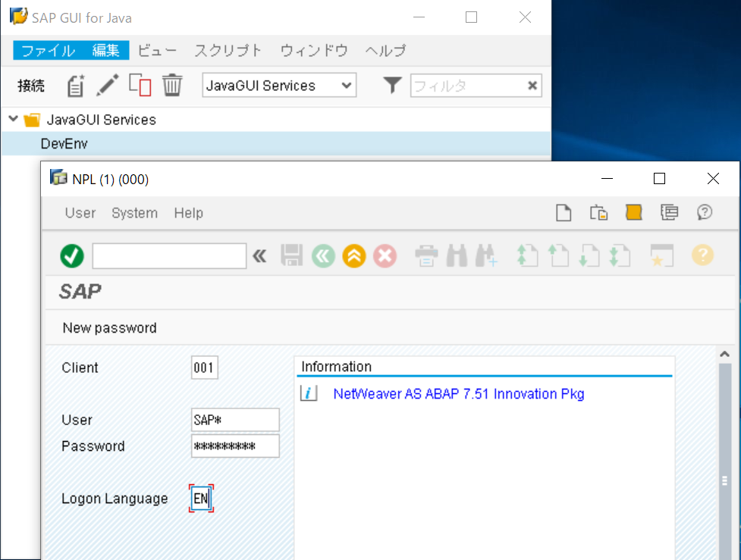
Task: Click the orange Exit up-arrow icon
Action: [354, 256]
